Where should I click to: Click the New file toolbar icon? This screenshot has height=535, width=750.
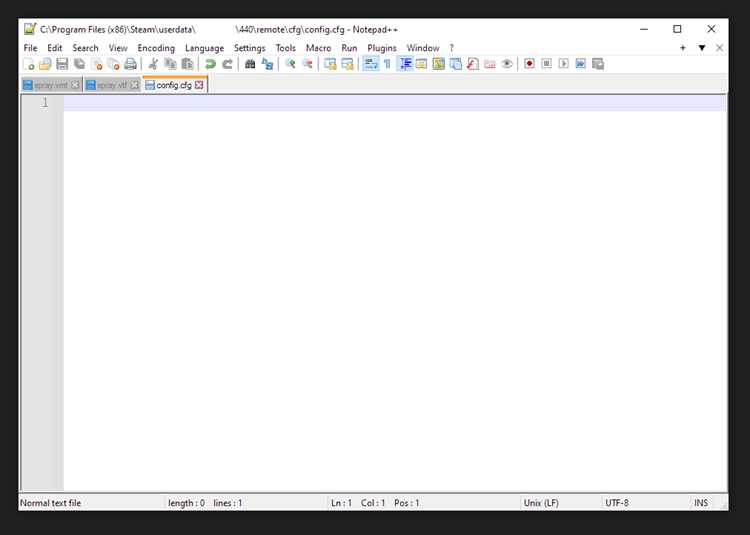pyautogui.click(x=29, y=64)
